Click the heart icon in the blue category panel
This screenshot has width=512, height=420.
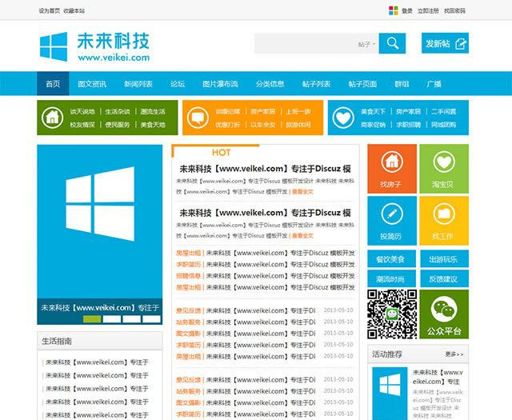click(343, 118)
